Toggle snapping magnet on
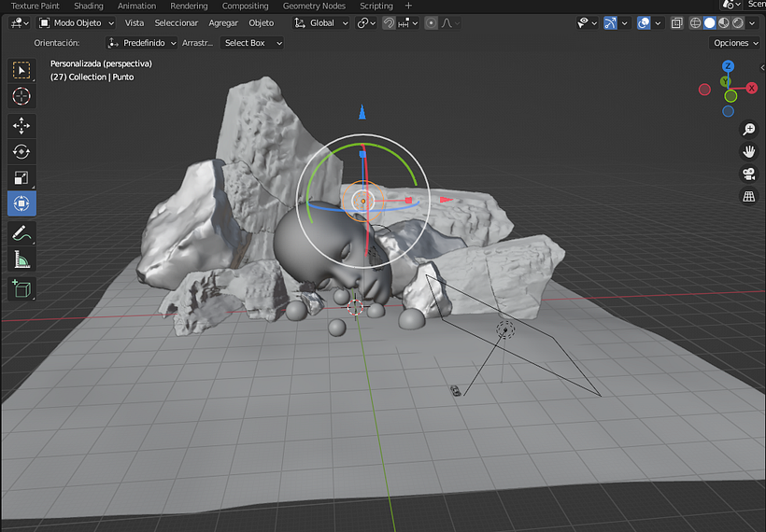Screen dimensions: 766x532 tap(389, 23)
